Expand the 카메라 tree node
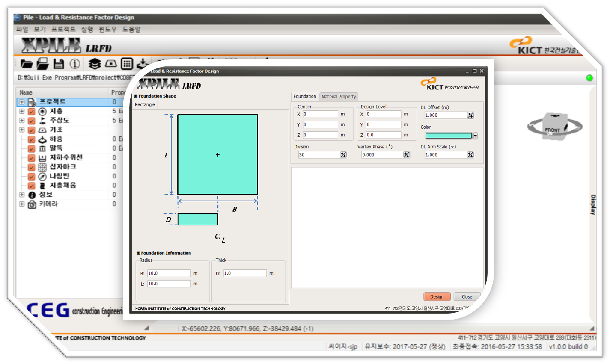 point(22,204)
